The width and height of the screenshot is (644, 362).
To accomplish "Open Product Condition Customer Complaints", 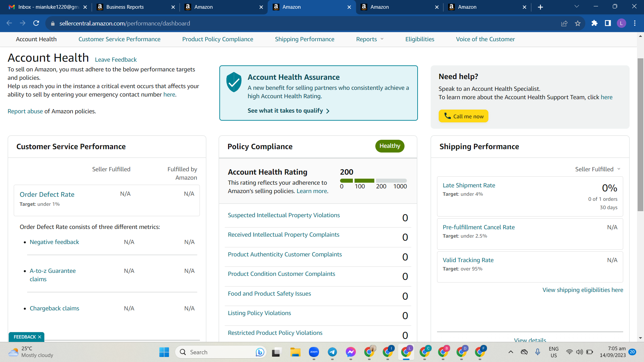I will (281, 274).
